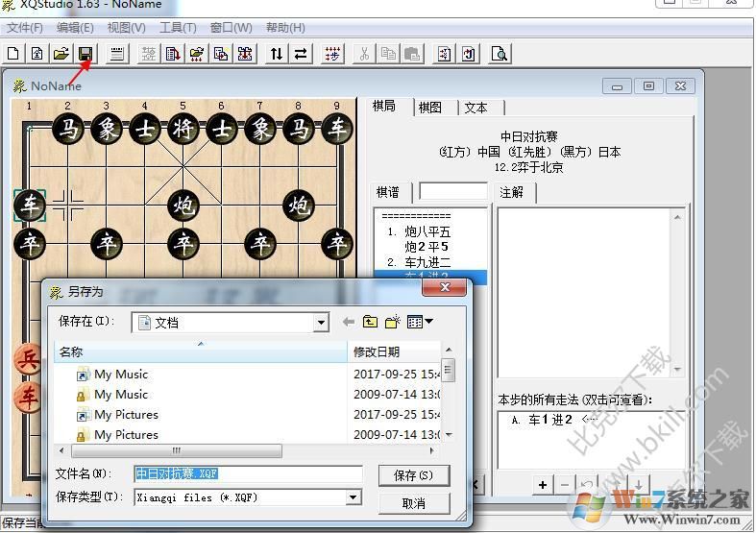The image size is (756, 533).
Task: Click the import document arrows icon
Action: coord(444,54)
